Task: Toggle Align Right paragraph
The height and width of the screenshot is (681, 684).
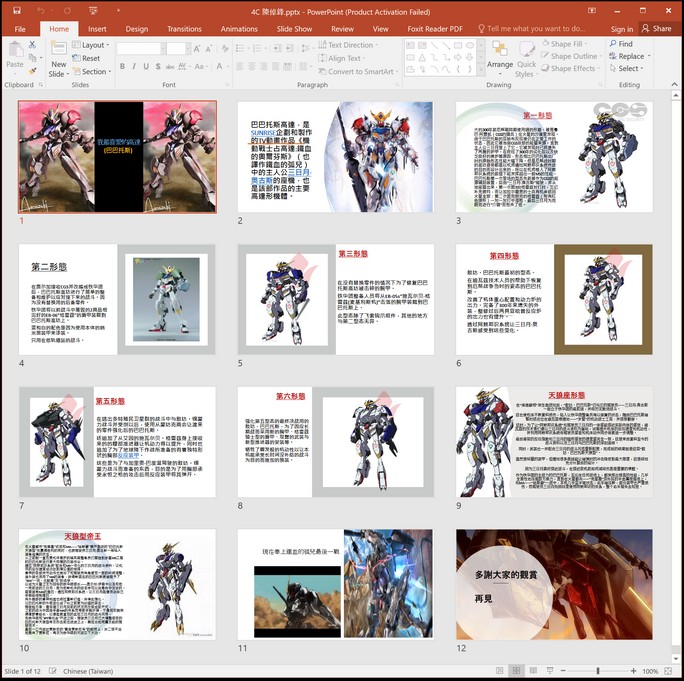Action: (263, 66)
